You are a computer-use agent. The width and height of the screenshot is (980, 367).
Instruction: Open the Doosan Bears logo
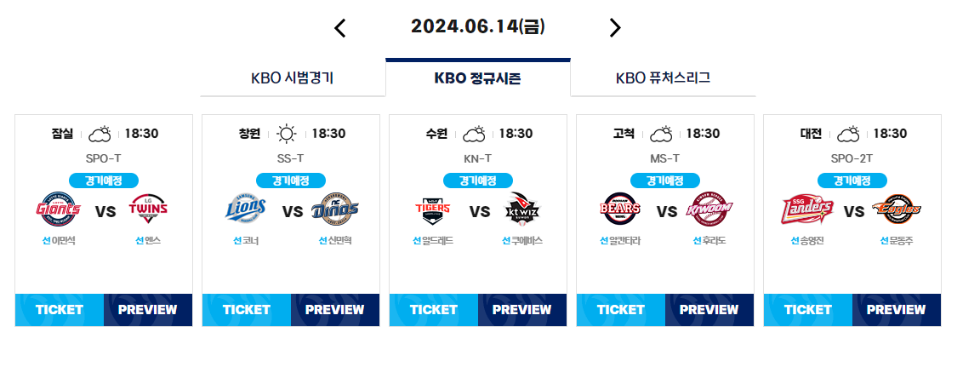620,209
